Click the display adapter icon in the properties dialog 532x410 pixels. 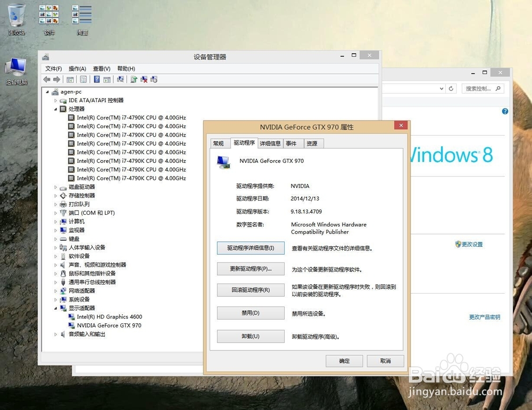(223, 162)
